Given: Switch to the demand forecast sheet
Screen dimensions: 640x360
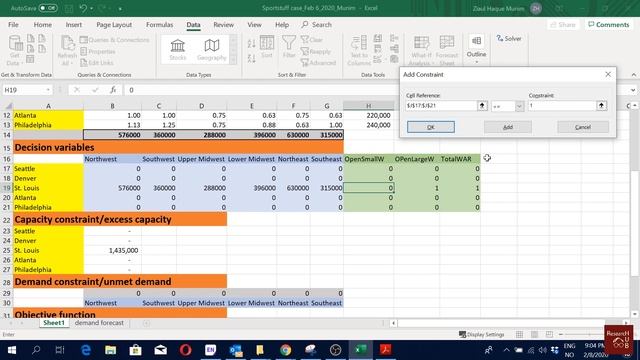Looking at the screenshot, I should coord(99,323).
